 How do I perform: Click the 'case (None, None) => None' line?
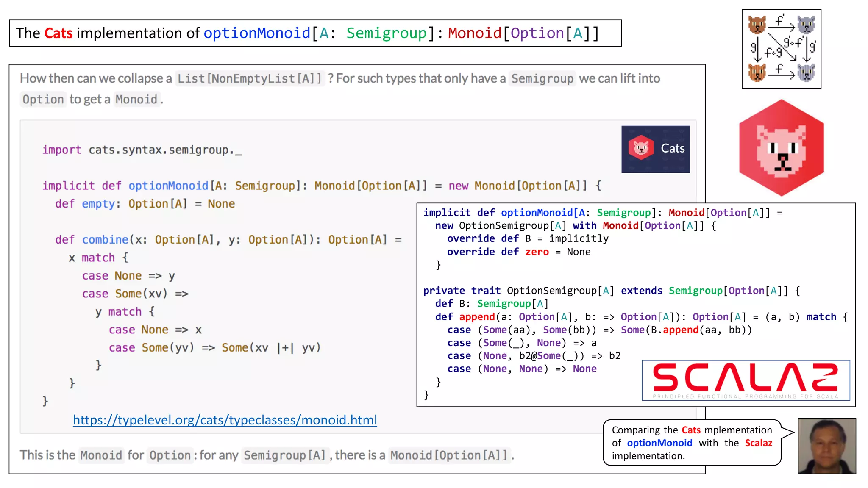point(521,369)
